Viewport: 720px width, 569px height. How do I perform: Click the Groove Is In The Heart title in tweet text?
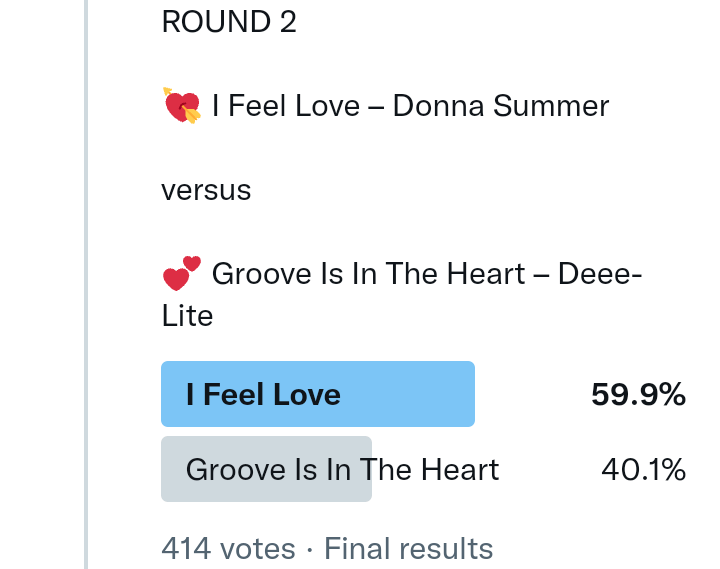point(369,273)
